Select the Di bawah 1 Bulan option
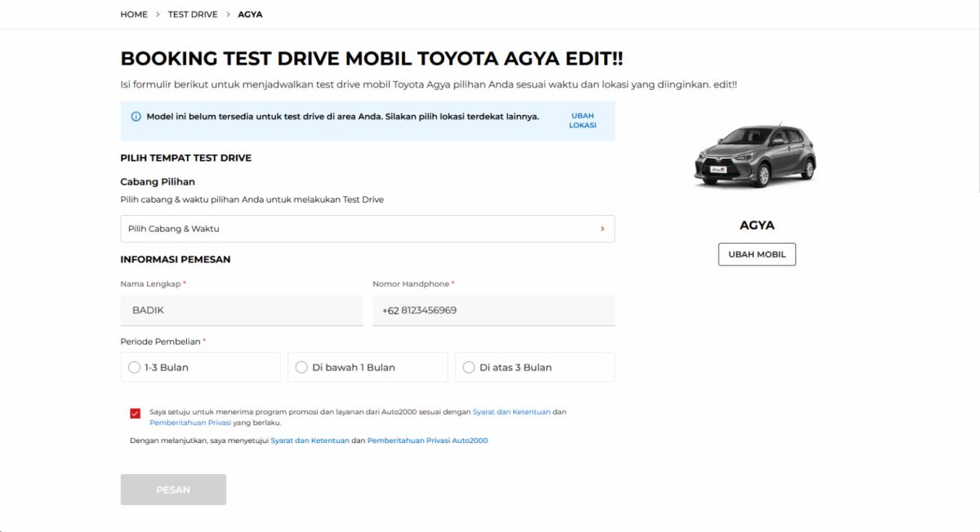This screenshot has width=980, height=532. 302,368
